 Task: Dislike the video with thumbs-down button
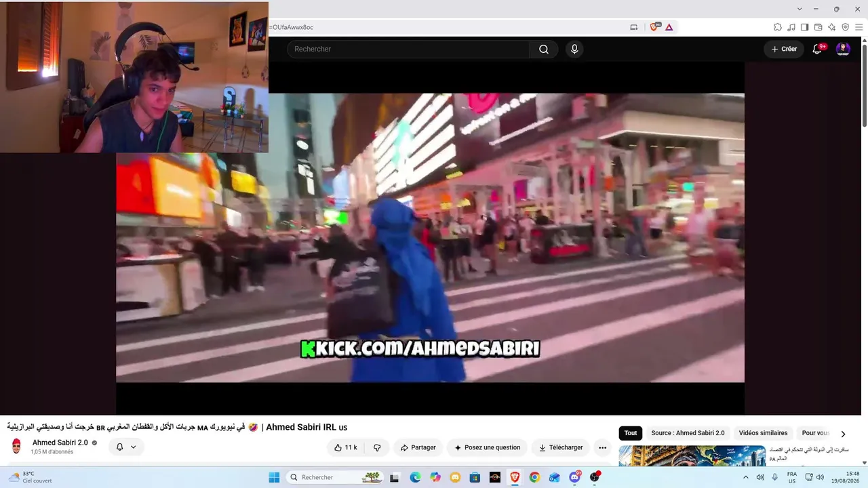pyautogui.click(x=377, y=447)
